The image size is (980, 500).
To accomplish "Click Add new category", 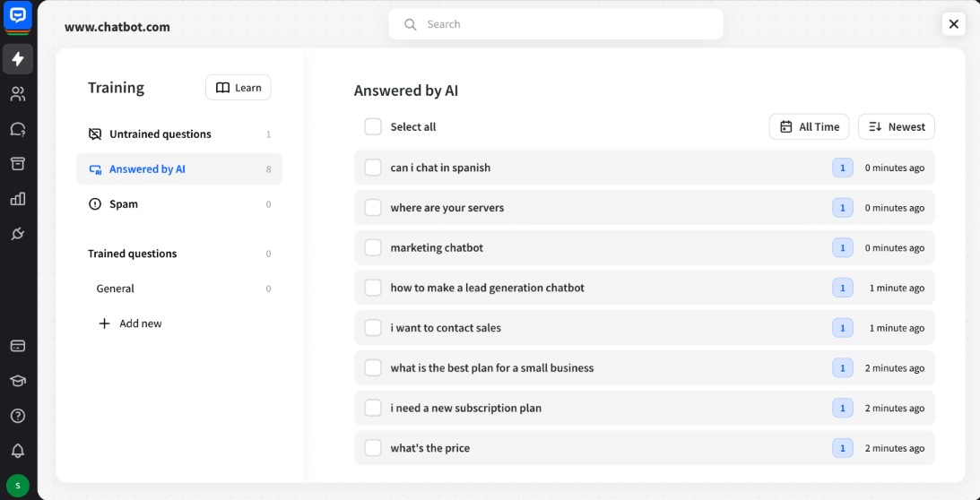I will (x=130, y=323).
